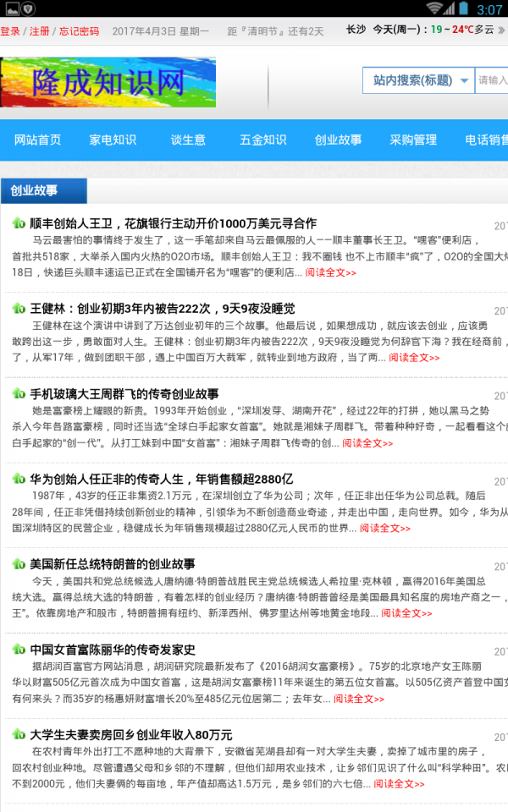The image size is (508, 812).
Task: Open article 华为创始人任正非的传奇人生
Action: [x=161, y=479]
